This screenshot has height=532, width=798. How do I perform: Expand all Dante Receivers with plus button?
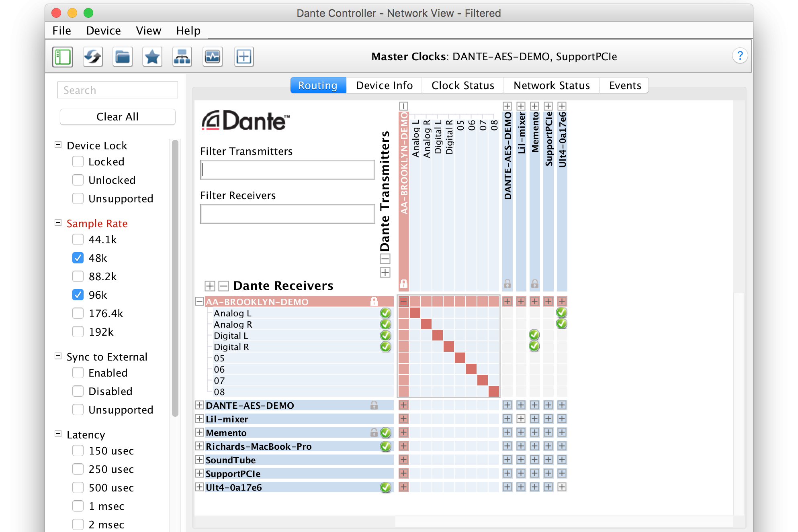click(x=210, y=286)
